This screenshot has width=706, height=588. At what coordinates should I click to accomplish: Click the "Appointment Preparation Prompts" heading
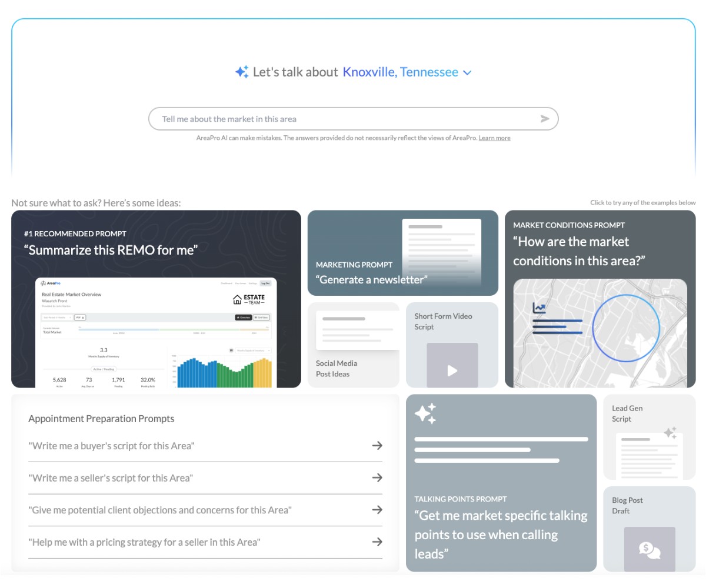click(101, 419)
